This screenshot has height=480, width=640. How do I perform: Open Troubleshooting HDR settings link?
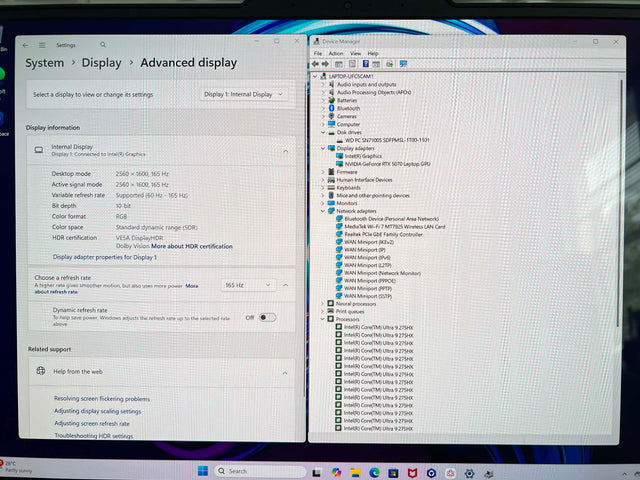(x=94, y=436)
